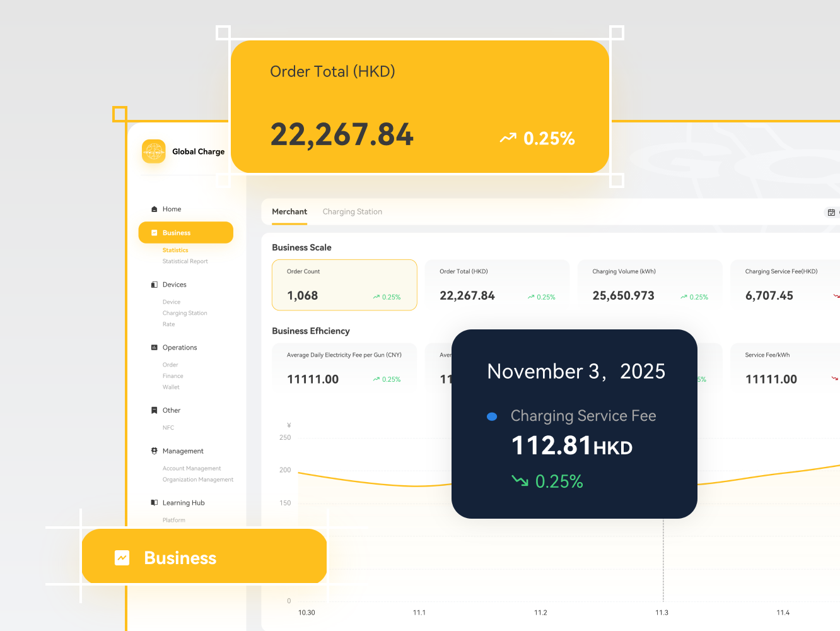Select the Merchant tab
This screenshot has width=840, height=631.
(289, 212)
